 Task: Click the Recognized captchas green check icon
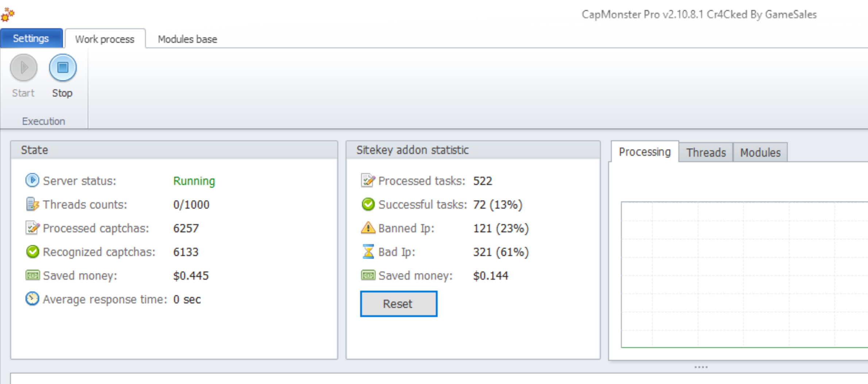coord(32,251)
